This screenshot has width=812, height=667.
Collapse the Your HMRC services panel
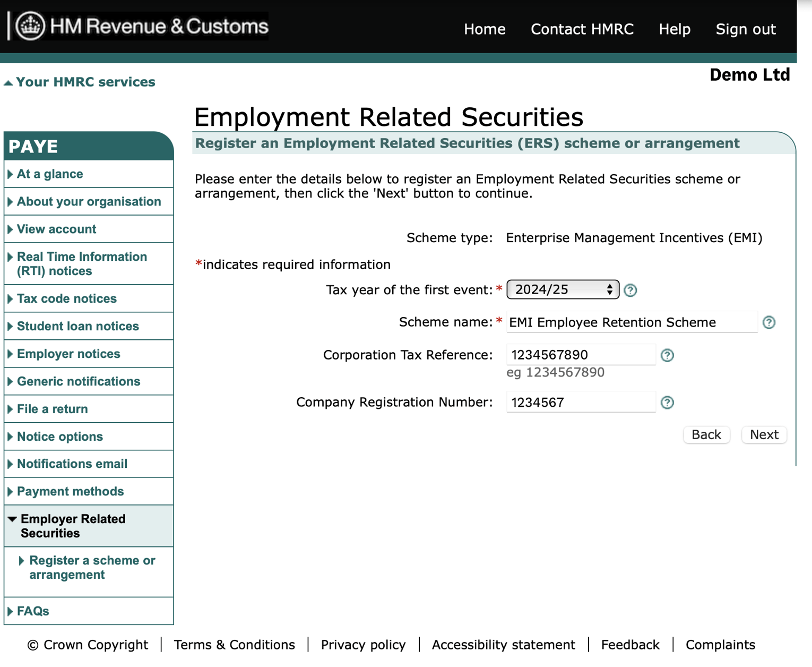point(8,81)
